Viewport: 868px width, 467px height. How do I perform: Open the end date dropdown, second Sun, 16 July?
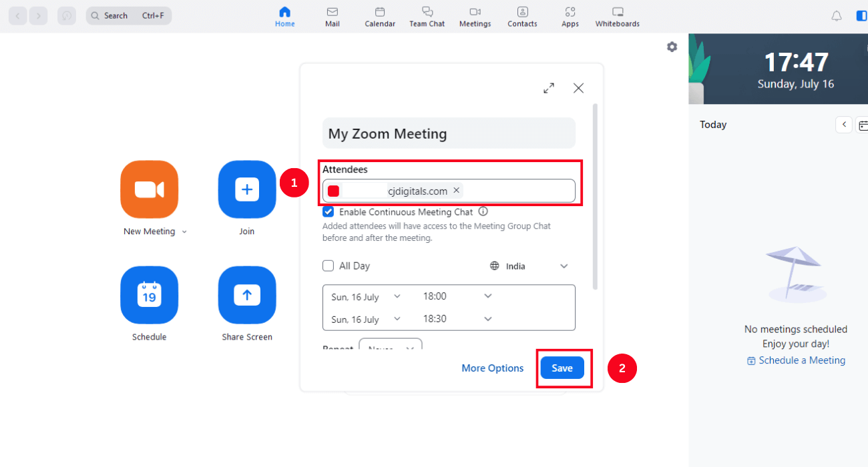coord(366,319)
